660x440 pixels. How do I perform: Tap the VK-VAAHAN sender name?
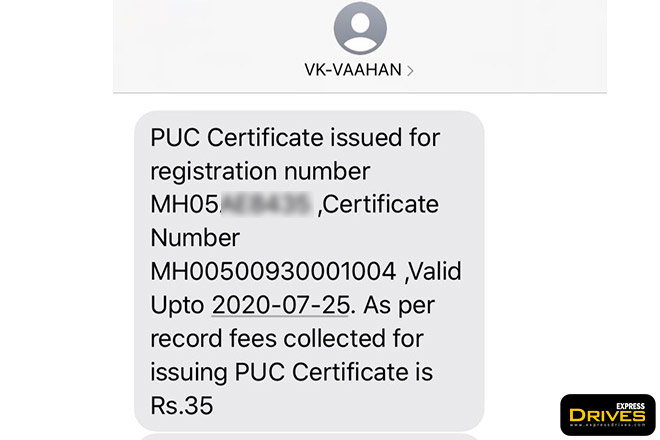click(353, 70)
